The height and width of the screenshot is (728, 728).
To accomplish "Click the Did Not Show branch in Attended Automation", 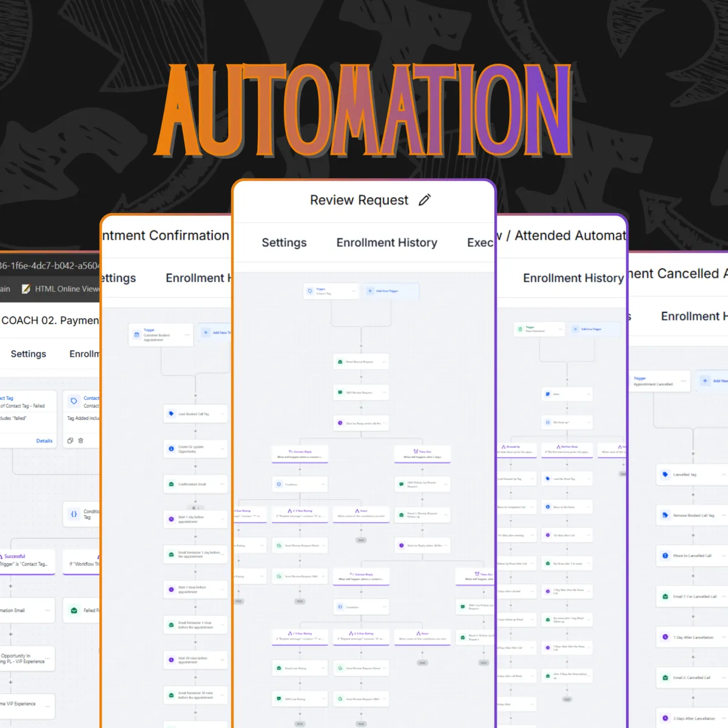I will coord(567,450).
